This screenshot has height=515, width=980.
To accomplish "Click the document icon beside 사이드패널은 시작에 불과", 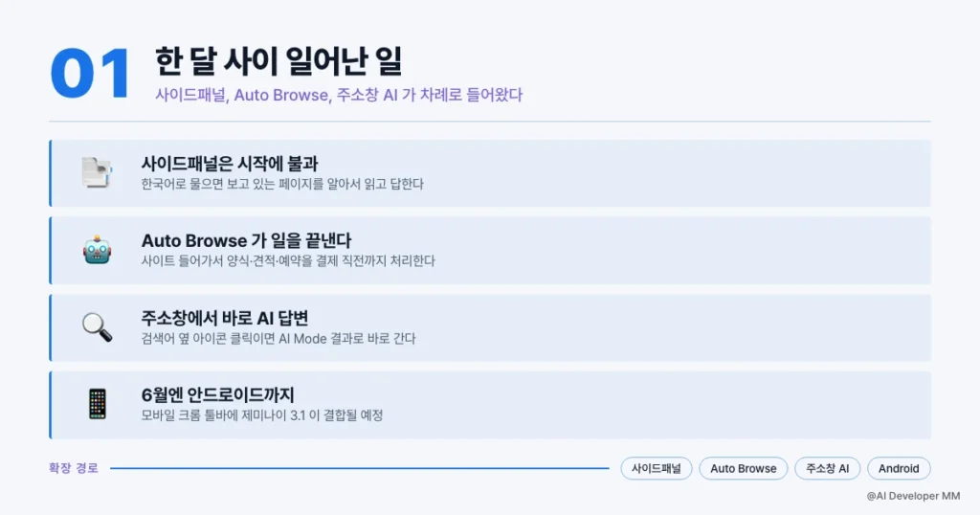I will 97,172.
